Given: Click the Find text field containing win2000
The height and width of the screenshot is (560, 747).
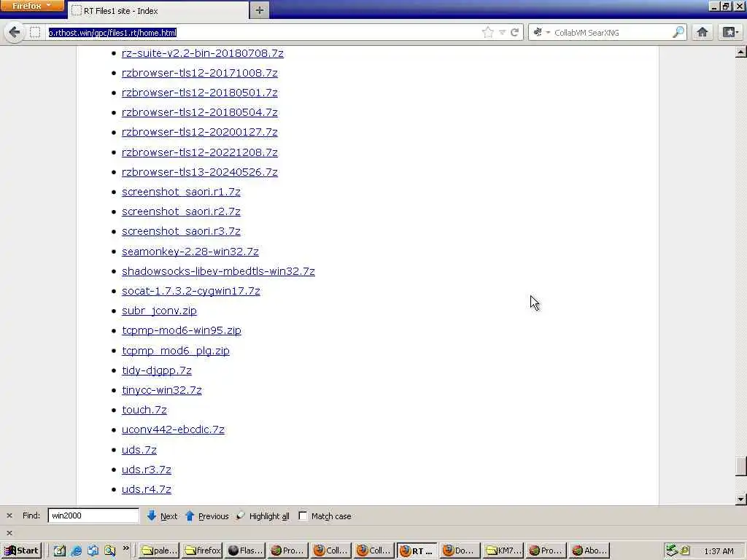Looking at the screenshot, I should 93,516.
